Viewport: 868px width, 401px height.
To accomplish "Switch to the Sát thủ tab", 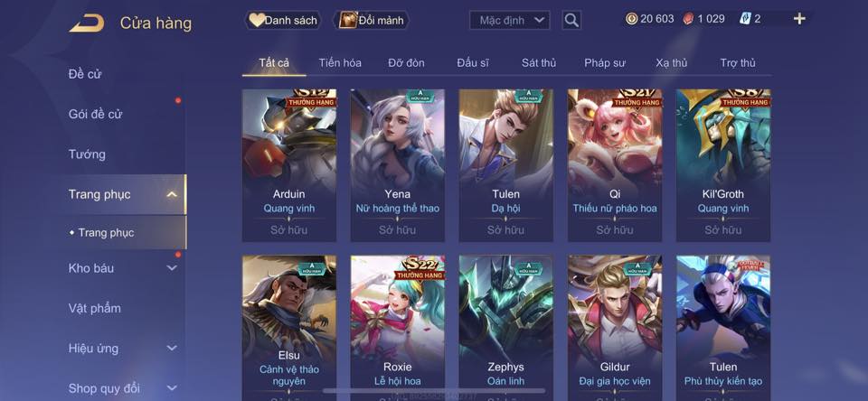I will (x=539, y=63).
